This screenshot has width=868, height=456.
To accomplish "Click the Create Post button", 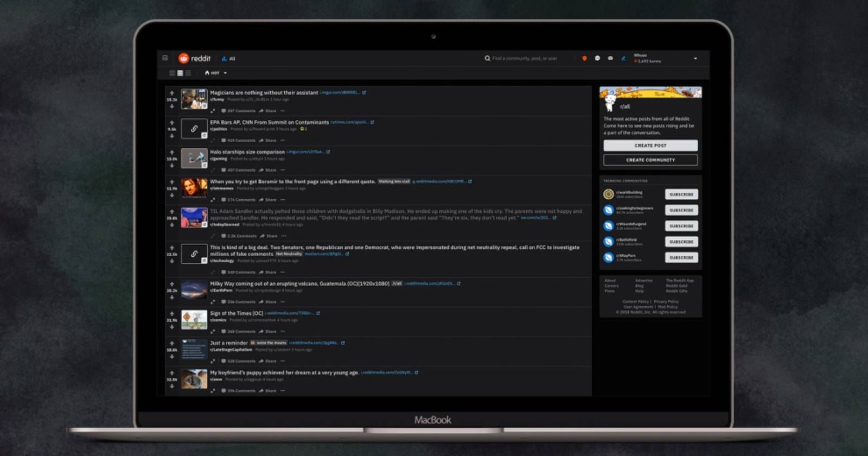I will tap(650, 145).
